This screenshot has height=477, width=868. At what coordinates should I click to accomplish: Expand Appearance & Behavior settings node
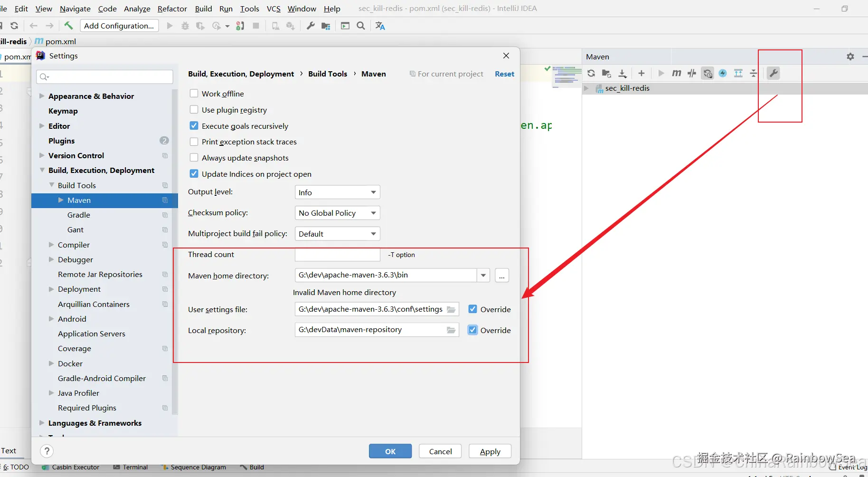42,96
